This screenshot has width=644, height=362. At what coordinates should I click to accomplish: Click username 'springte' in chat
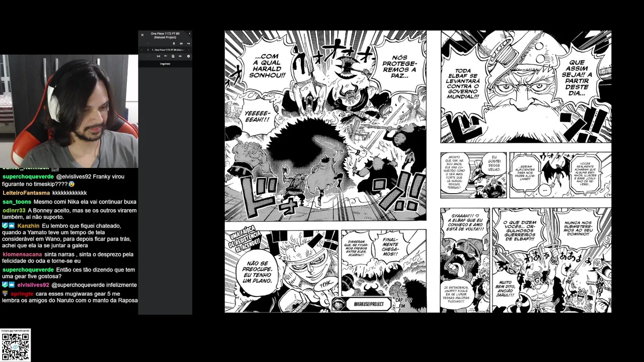click(22, 294)
